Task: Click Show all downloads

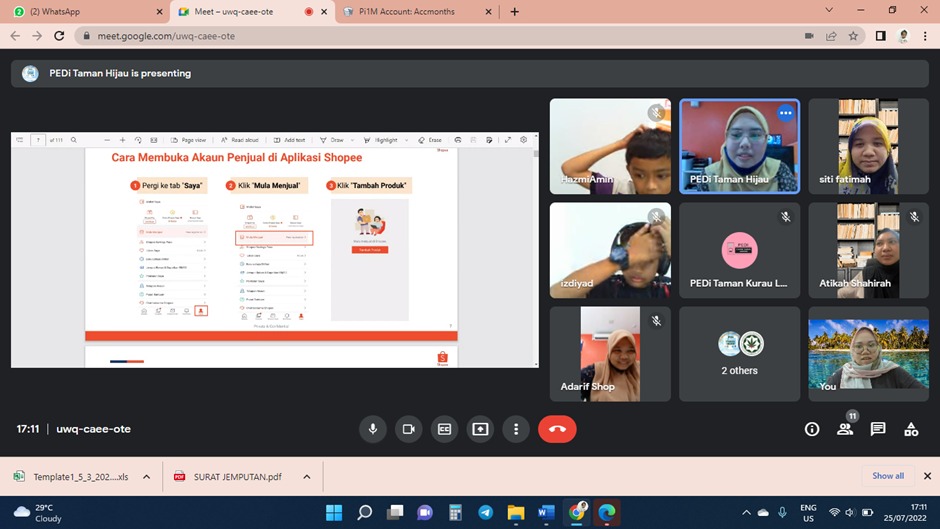Action: pyautogui.click(x=887, y=476)
